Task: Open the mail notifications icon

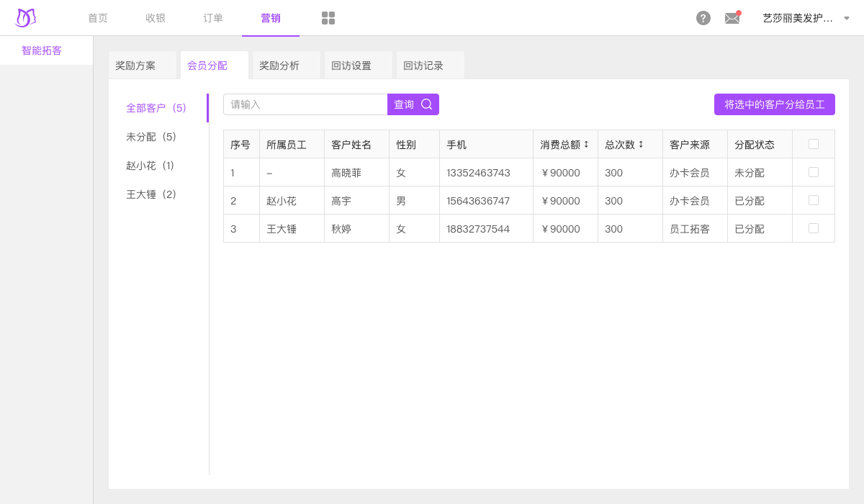Action: [x=732, y=18]
